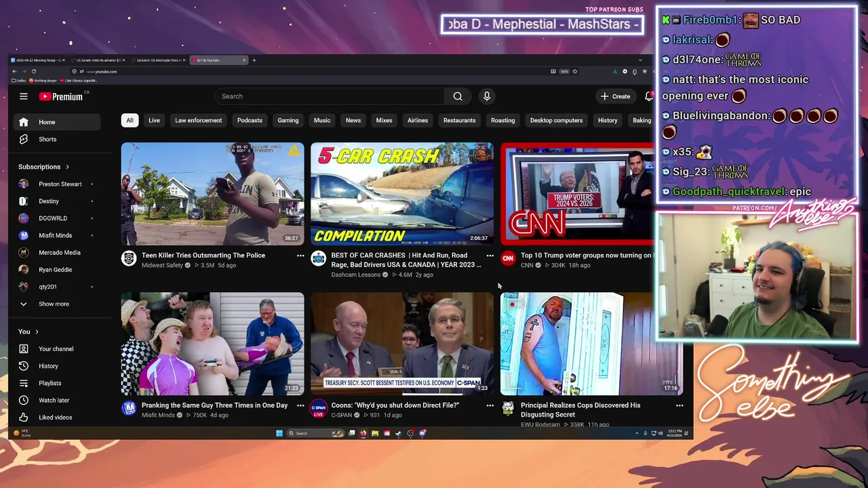The width and height of the screenshot is (868, 488).
Task: Select the Restaurants filter chip
Action: tap(460, 120)
